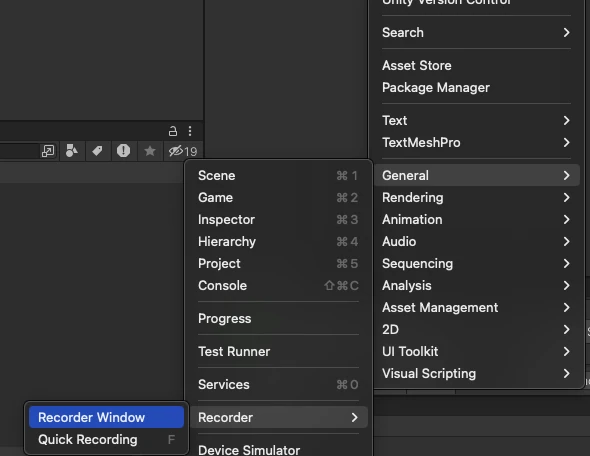Expand the Recorder submenu item
This screenshot has height=456, width=590.
click(x=278, y=417)
